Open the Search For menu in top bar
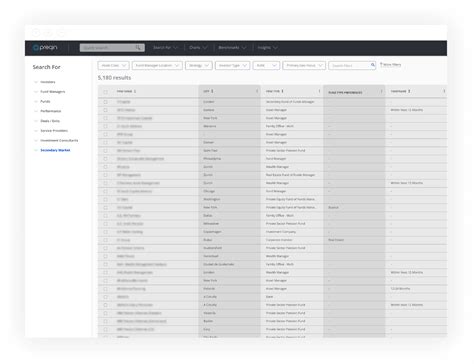 click(x=165, y=48)
